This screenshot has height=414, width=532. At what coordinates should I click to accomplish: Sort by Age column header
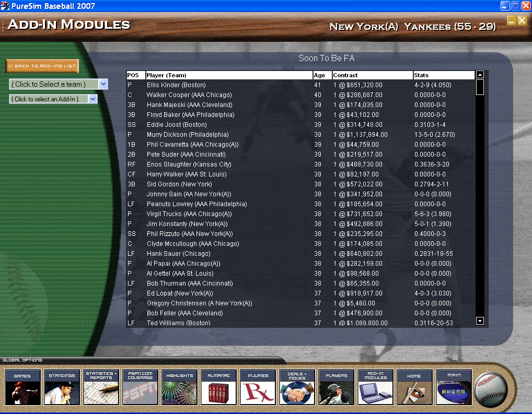322,75
